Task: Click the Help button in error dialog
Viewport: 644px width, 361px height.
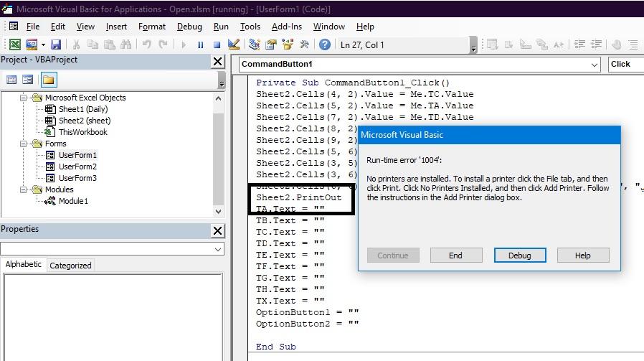Action: (583, 255)
